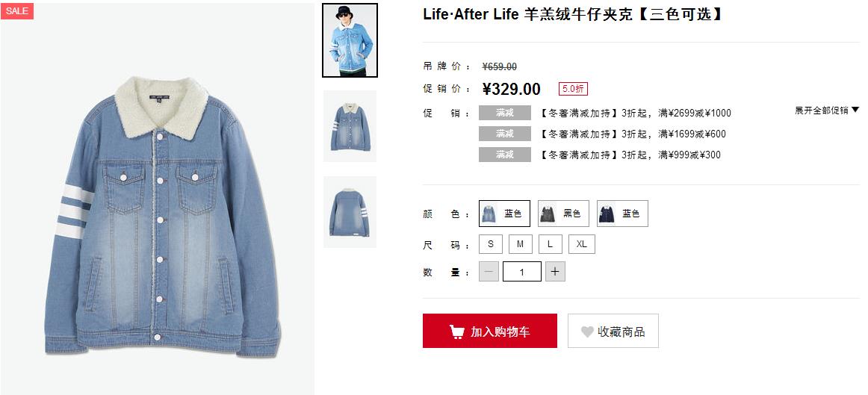Select size S
Screen dimensions: 868x395
tap(491, 244)
